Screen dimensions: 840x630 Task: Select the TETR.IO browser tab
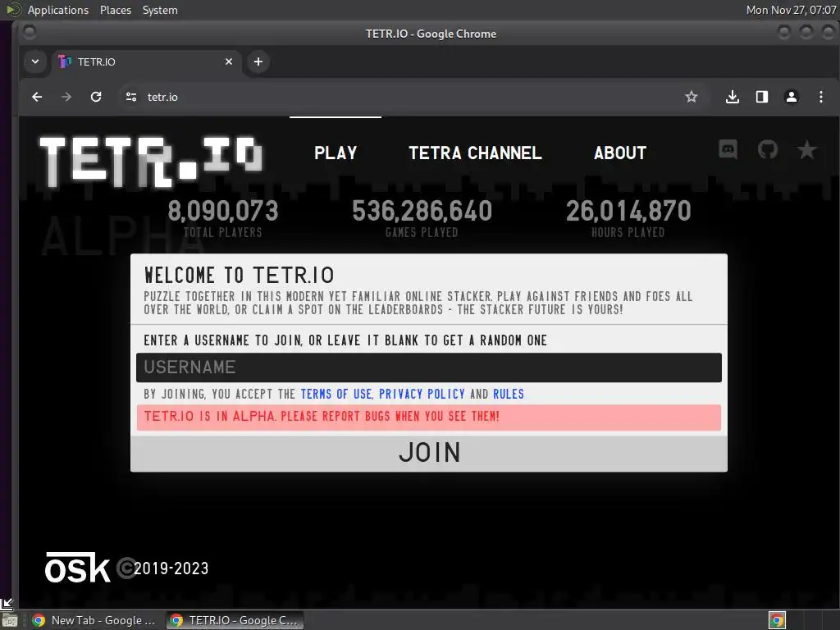click(x=146, y=62)
